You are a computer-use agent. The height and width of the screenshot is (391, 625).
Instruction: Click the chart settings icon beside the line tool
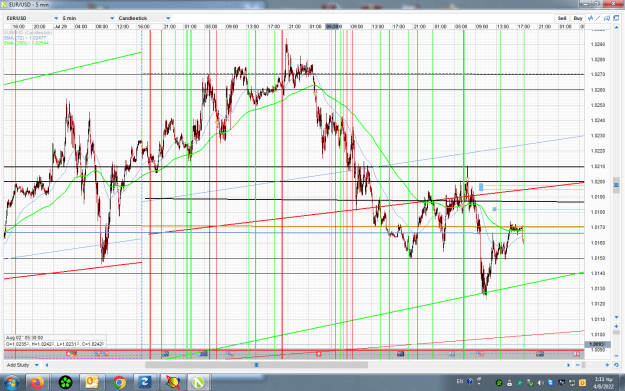[x=607, y=18]
